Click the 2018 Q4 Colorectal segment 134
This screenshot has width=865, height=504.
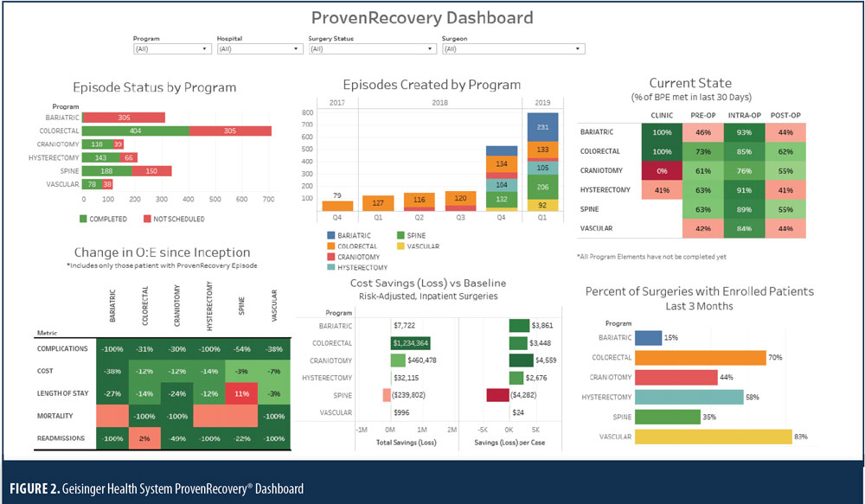click(x=502, y=163)
